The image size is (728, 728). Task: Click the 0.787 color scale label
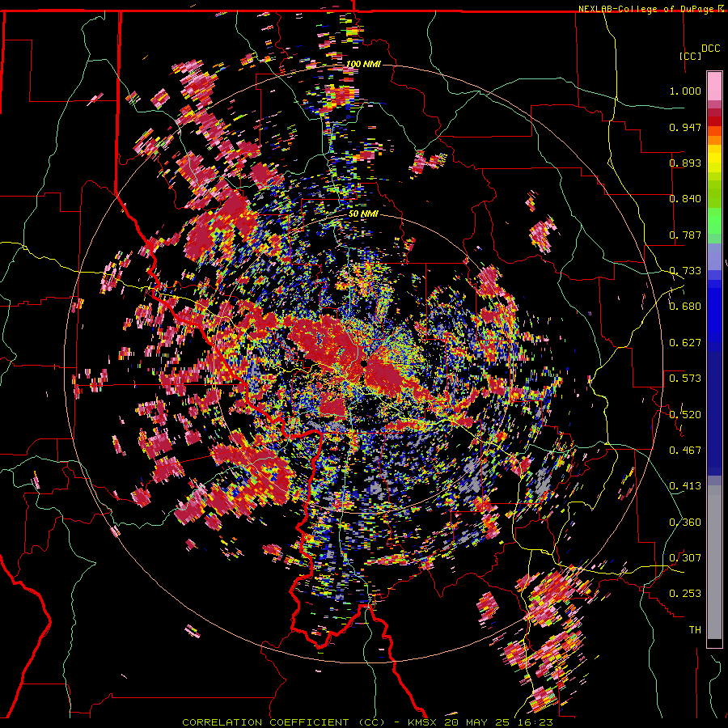click(x=685, y=235)
